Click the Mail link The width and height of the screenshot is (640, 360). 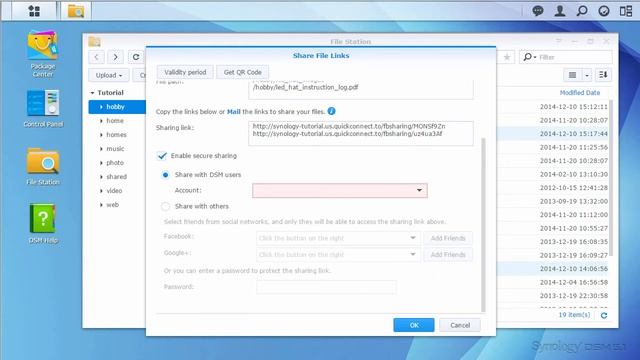coord(233,111)
